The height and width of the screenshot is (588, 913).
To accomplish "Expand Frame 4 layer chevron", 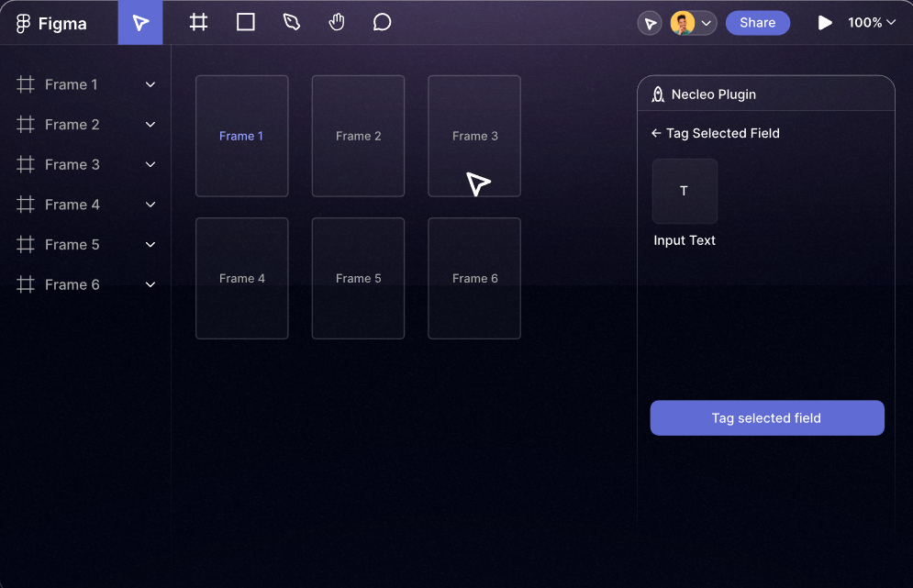I will [x=150, y=205].
